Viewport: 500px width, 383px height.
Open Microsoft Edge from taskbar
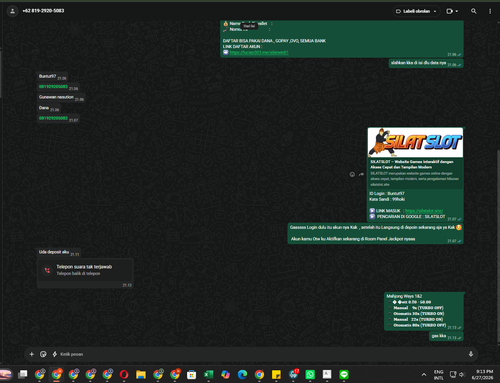point(242,375)
